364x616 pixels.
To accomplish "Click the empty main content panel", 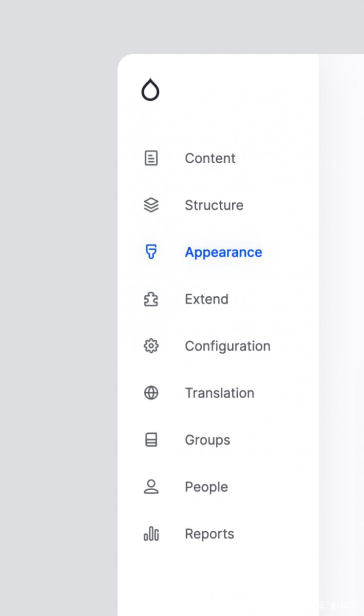I will coord(341,335).
